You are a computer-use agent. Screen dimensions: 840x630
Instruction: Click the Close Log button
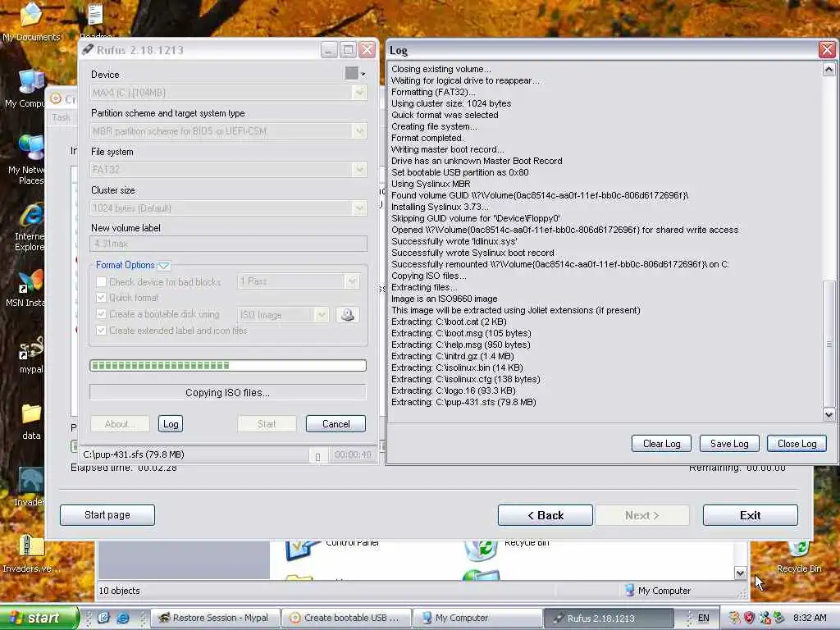pos(797,444)
